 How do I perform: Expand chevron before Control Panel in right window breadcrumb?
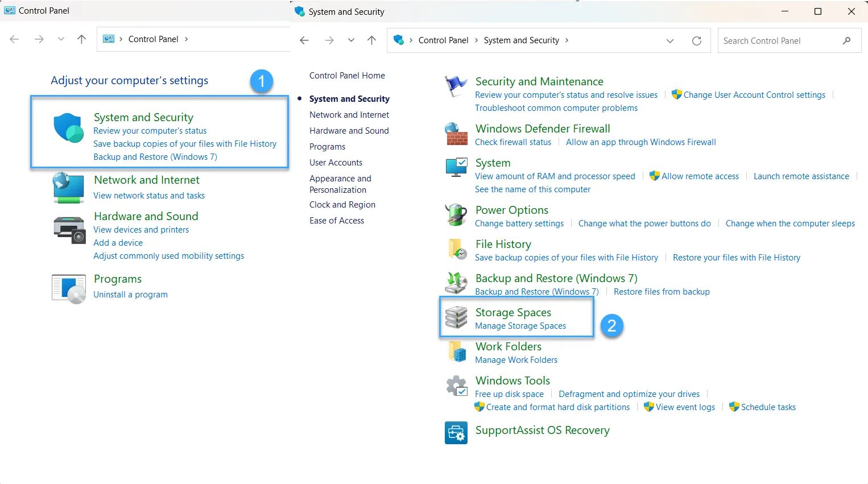(411, 40)
